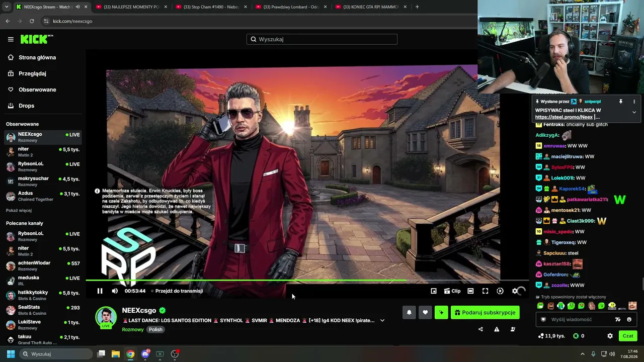
Task: Go back in browser
Action: pyautogui.click(x=8, y=21)
